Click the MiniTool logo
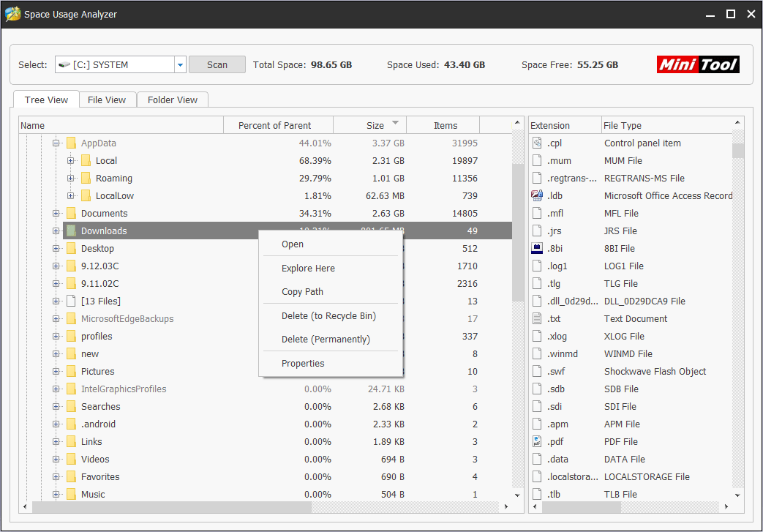The height and width of the screenshot is (532, 763). tap(698, 64)
